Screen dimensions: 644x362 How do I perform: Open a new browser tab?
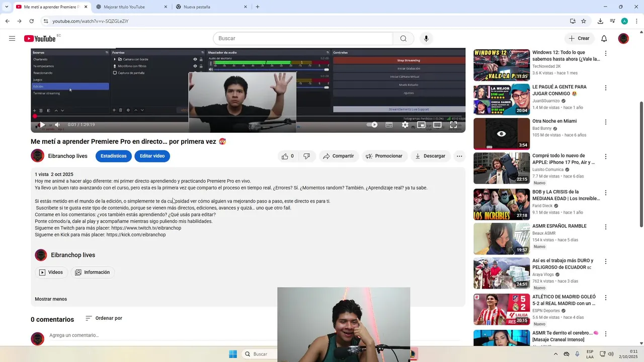pyautogui.click(x=258, y=7)
